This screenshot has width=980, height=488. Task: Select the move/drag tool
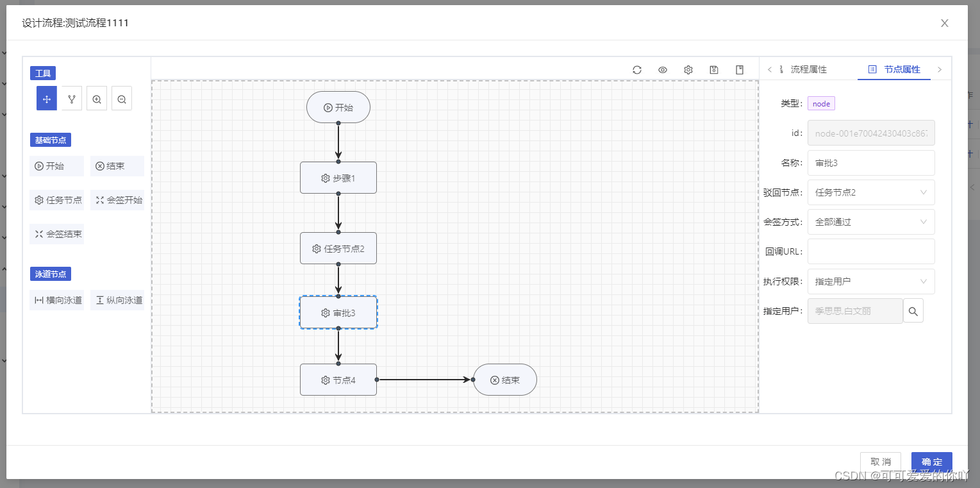tap(47, 99)
